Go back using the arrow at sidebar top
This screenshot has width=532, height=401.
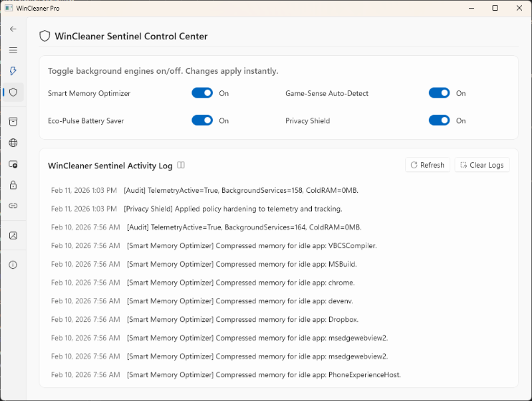click(x=13, y=29)
